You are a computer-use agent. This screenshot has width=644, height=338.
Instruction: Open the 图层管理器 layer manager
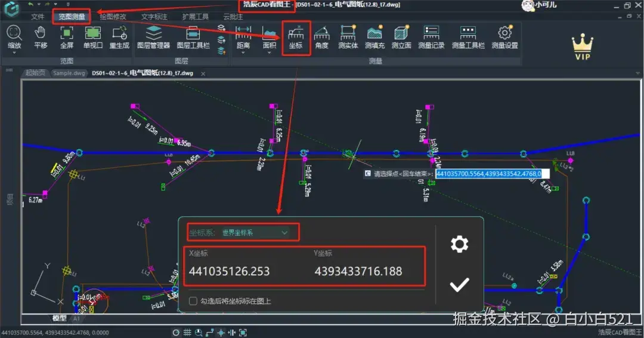click(154, 37)
